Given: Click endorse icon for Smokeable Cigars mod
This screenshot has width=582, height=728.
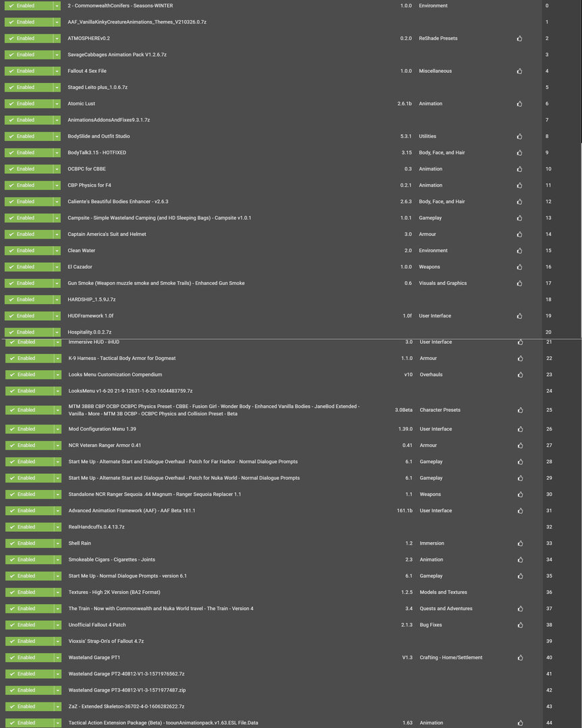Looking at the screenshot, I should click(520, 559).
